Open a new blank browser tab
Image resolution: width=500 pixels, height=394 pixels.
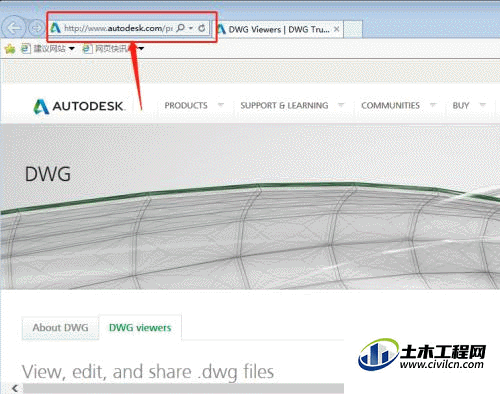pyautogui.click(x=353, y=29)
